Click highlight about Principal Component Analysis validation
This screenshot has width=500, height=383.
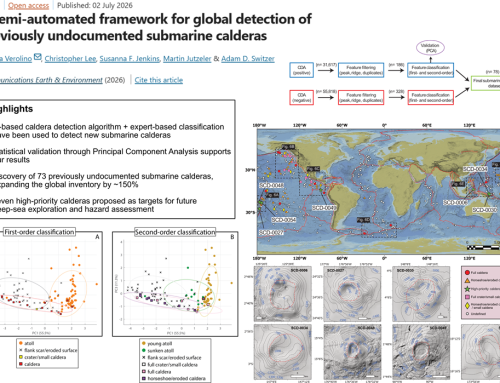pos(115,156)
